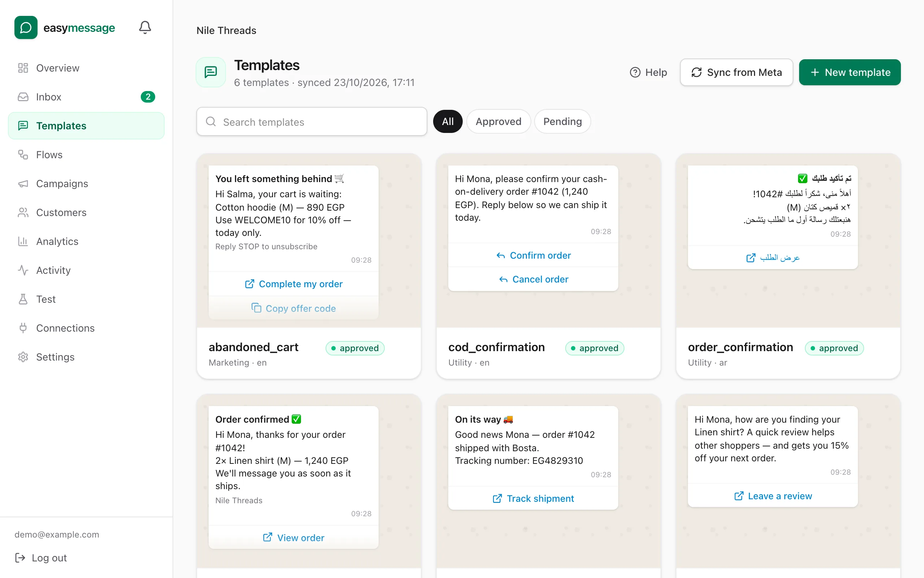Click the log out arrow icon

(x=20, y=558)
